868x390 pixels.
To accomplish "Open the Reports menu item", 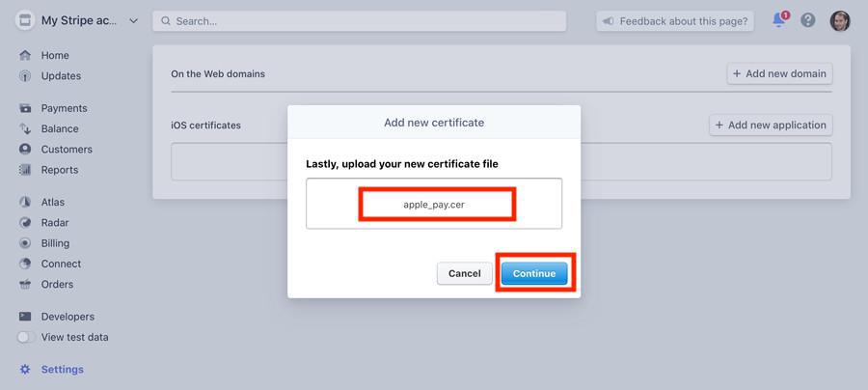I will tap(60, 170).
